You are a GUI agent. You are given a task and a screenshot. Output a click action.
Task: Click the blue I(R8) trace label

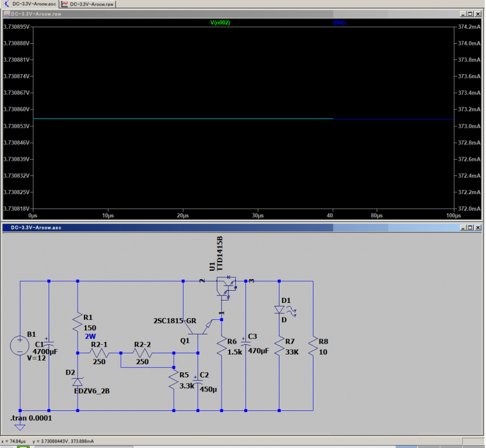(x=339, y=22)
